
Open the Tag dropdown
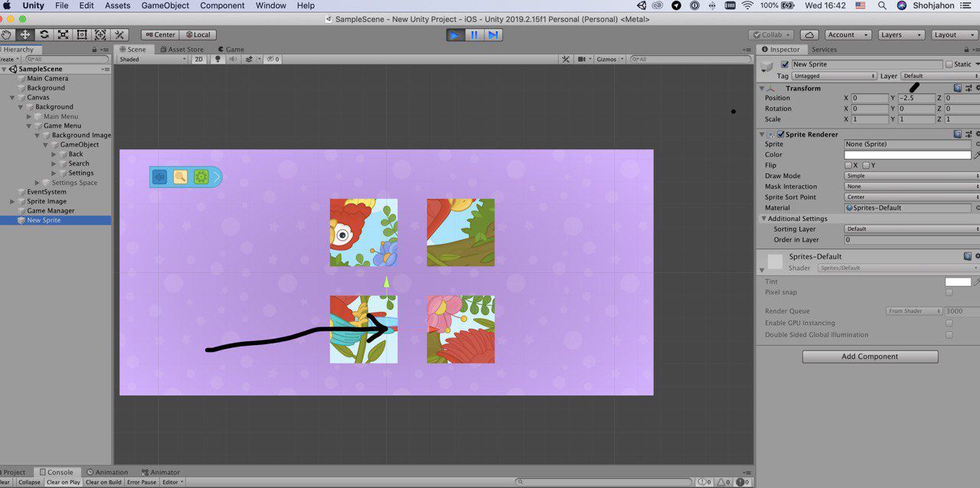834,76
